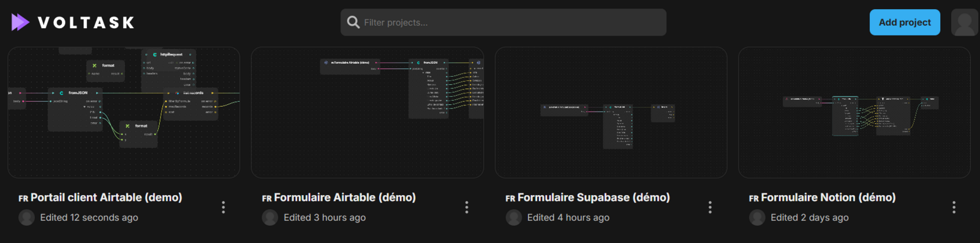980x243 pixels.
Task: Click editor avatar beside Edited 2 days ago
Action: [x=757, y=217]
